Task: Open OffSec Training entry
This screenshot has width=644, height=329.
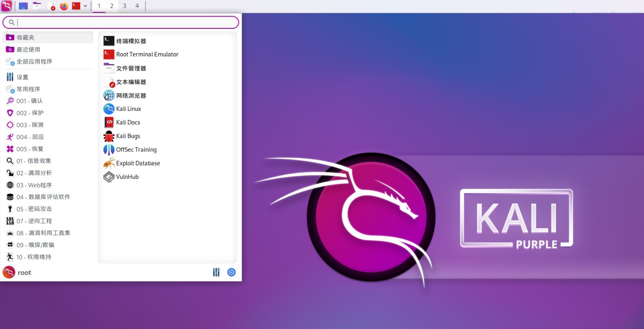Action: point(168,150)
